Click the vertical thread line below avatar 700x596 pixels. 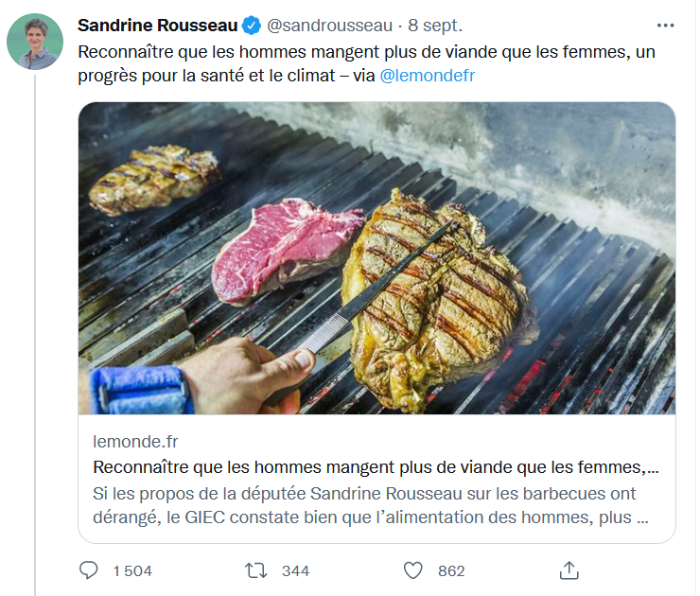point(35,335)
